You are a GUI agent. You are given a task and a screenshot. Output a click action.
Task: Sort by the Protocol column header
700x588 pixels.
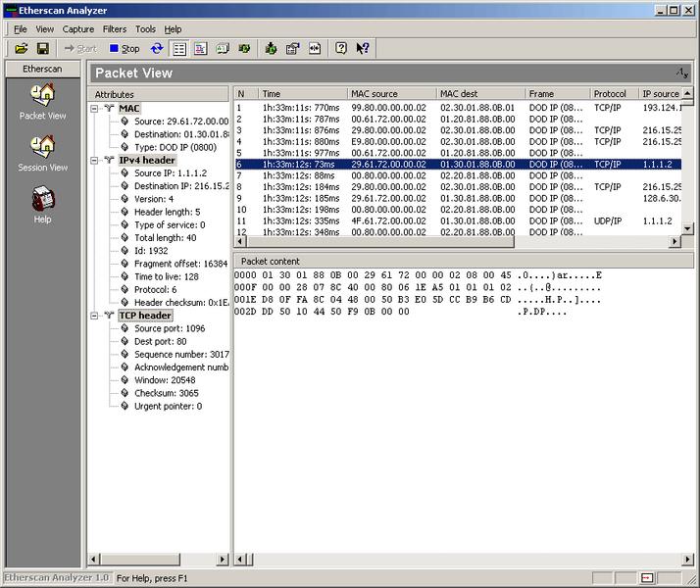pyautogui.click(x=614, y=94)
